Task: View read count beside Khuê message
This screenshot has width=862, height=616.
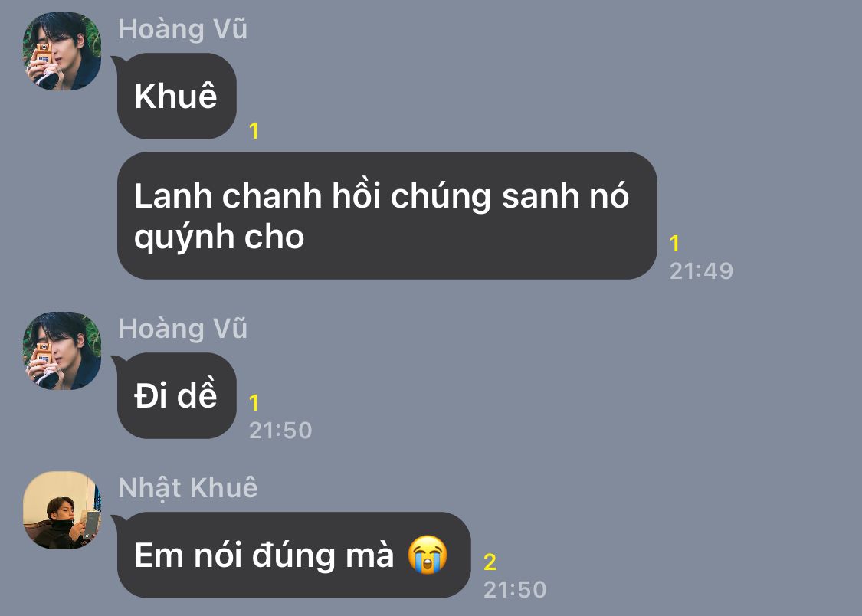Action: [254, 131]
